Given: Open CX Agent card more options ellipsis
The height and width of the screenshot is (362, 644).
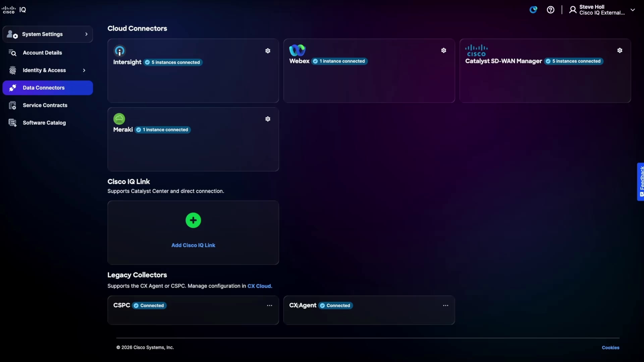Looking at the screenshot, I should pos(445,306).
